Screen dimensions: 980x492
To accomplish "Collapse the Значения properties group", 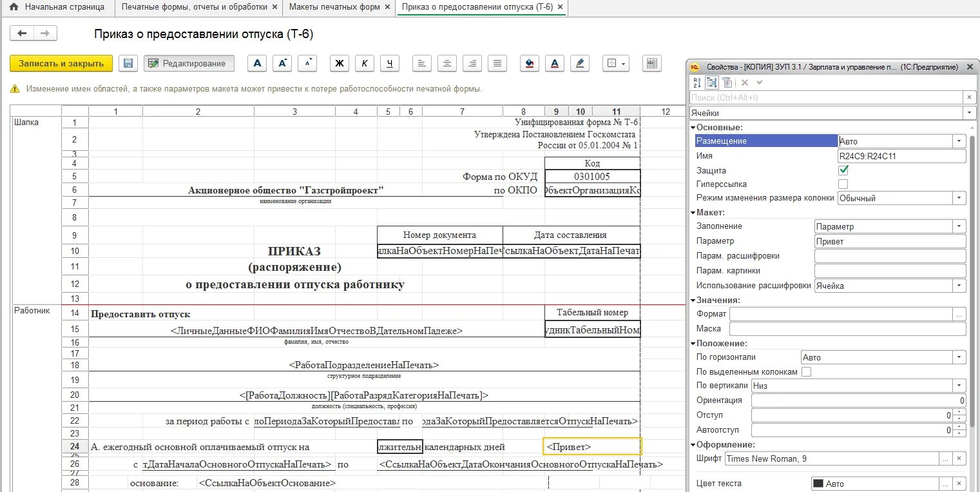I will click(693, 300).
